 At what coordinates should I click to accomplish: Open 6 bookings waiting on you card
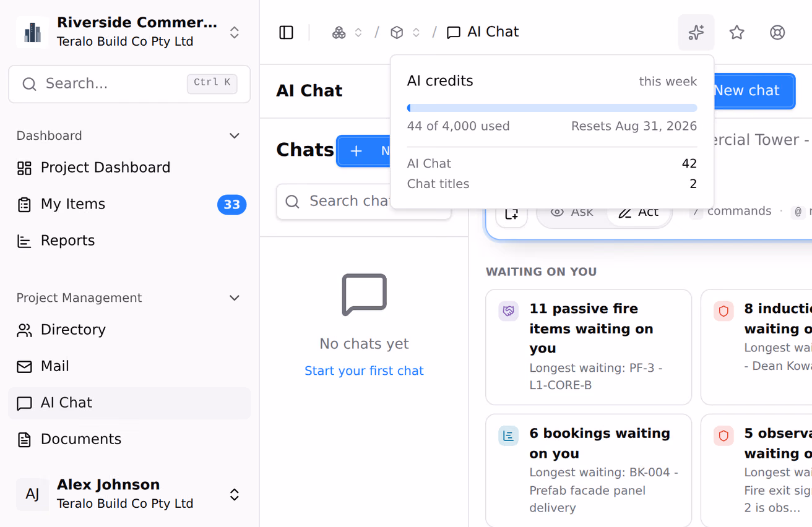pyautogui.click(x=589, y=470)
